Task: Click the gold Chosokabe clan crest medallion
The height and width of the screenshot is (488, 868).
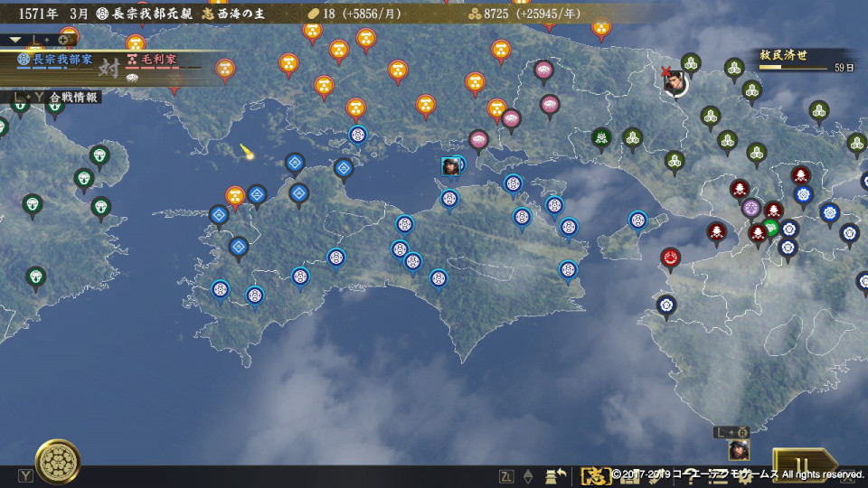Action: [x=58, y=462]
